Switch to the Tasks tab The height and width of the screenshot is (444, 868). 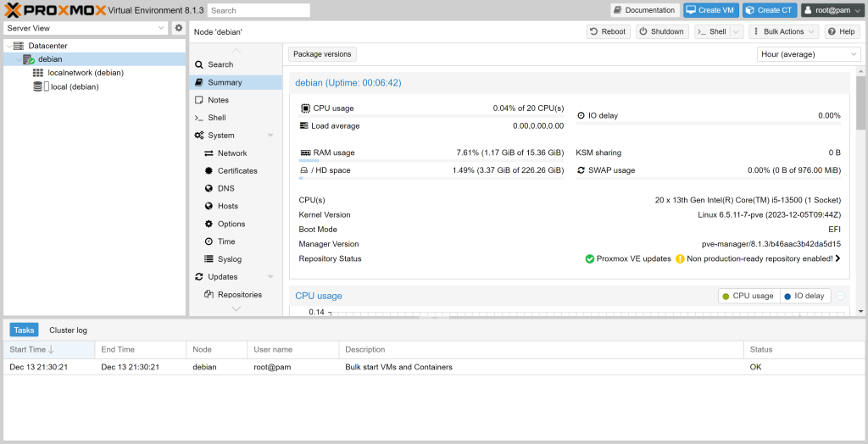pos(25,330)
